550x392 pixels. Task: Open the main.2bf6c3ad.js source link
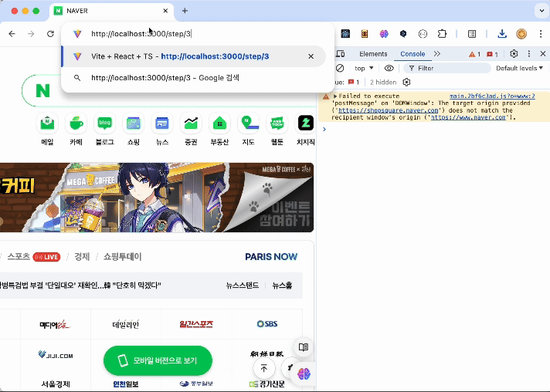[x=492, y=96]
